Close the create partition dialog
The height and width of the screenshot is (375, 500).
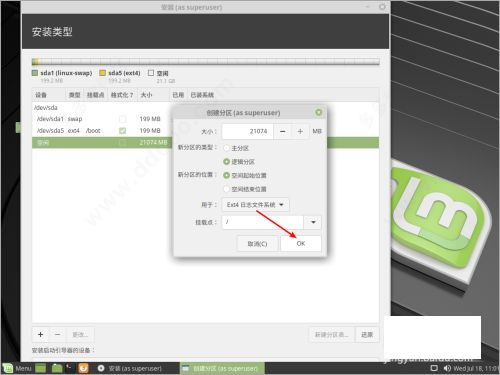pos(319,112)
